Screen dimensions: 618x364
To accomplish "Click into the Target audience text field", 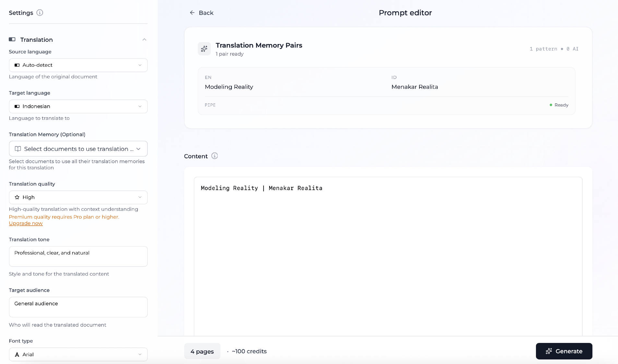I will tap(78, 307).
